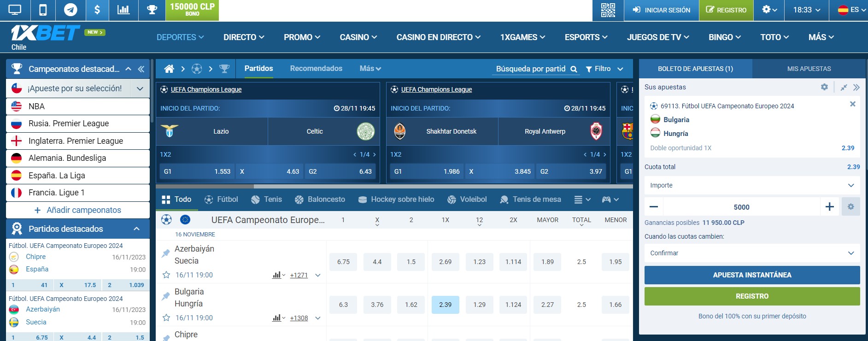Toggle the 1X odds 2.39 for Bulgaria-Hungría

tap(446, 305)
